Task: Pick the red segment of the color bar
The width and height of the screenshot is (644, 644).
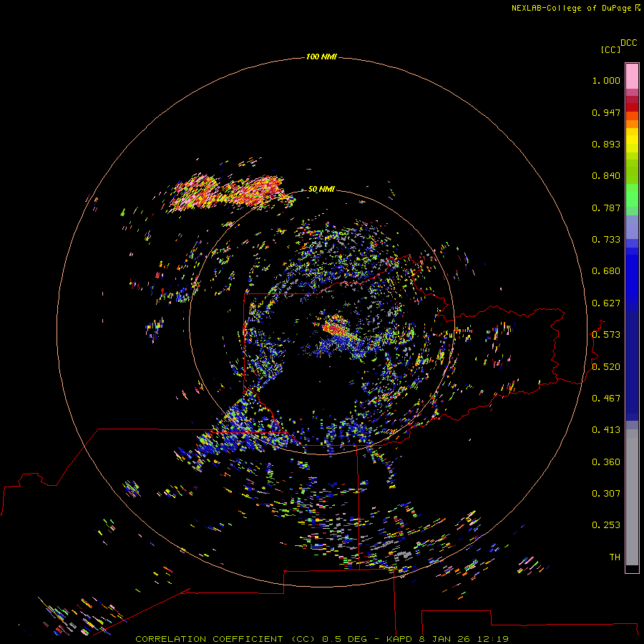Action: [x=632, y=107]
